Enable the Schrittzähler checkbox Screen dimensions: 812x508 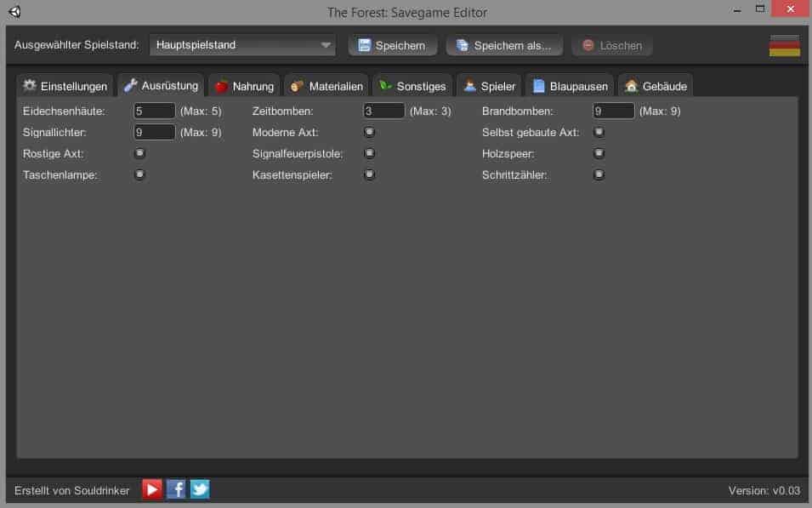click(599, 174)
